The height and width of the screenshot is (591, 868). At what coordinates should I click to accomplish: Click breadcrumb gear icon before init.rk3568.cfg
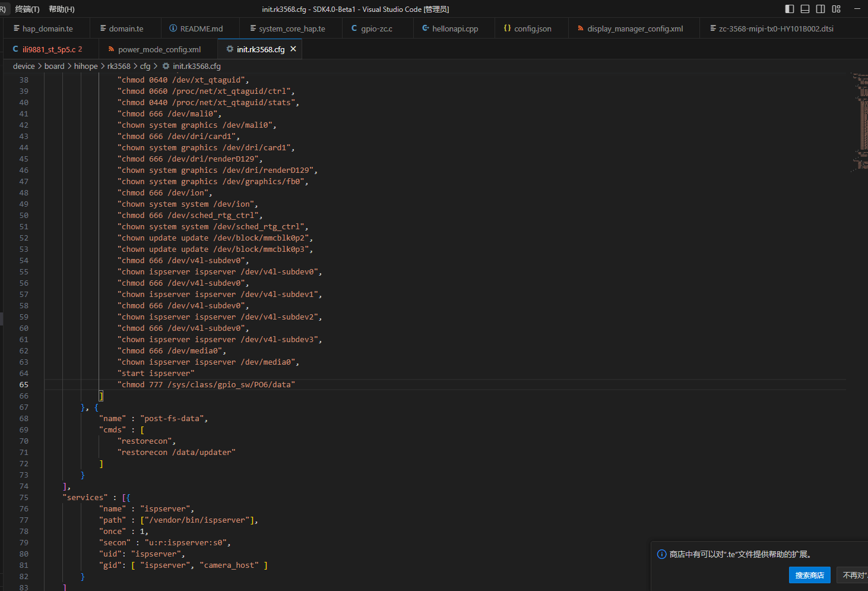click(x=166, y=66)
